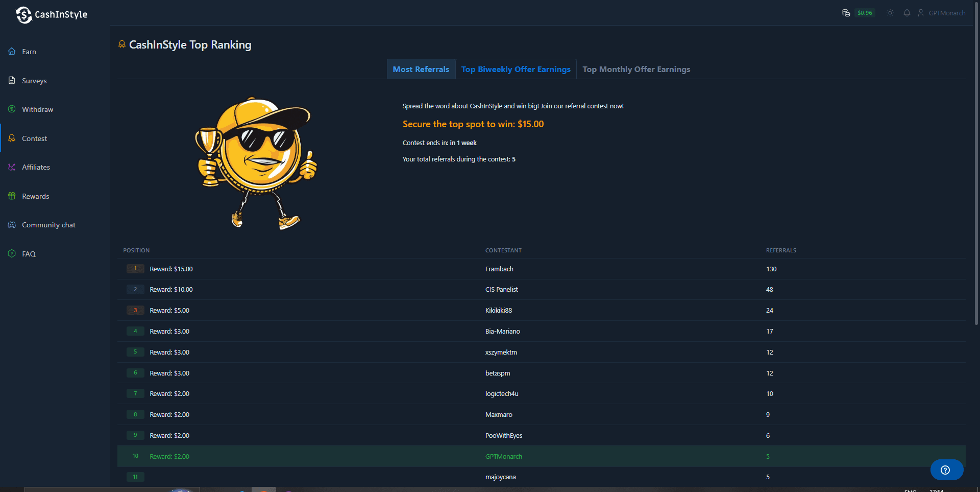Click contestant Frambach

[x=499, y=269]
